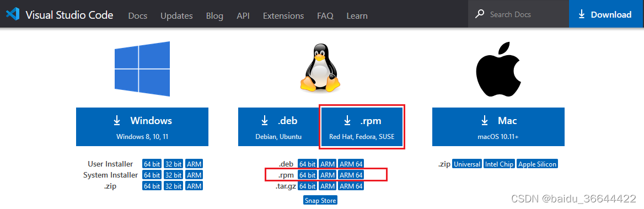The height and width of the screenshot is (209, 644).
Task: Click the Visual Studio Code logo icon
Action: pos(13,14)
